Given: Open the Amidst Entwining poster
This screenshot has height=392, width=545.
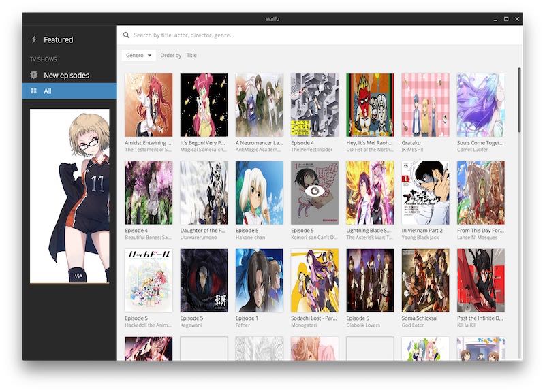Looking at the screenshot, I should click(x=149, y=105).
